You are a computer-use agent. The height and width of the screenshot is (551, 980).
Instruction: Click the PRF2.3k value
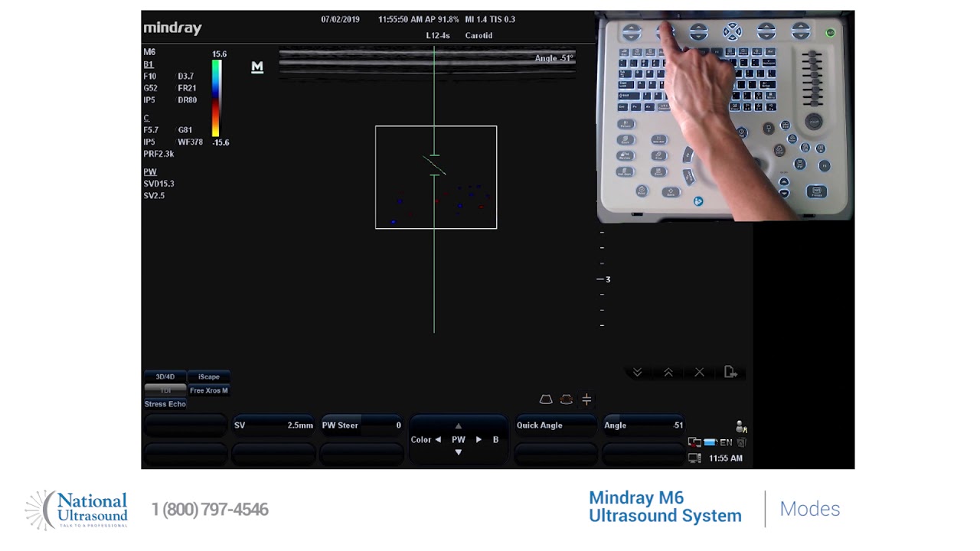[x=158, y=154]
